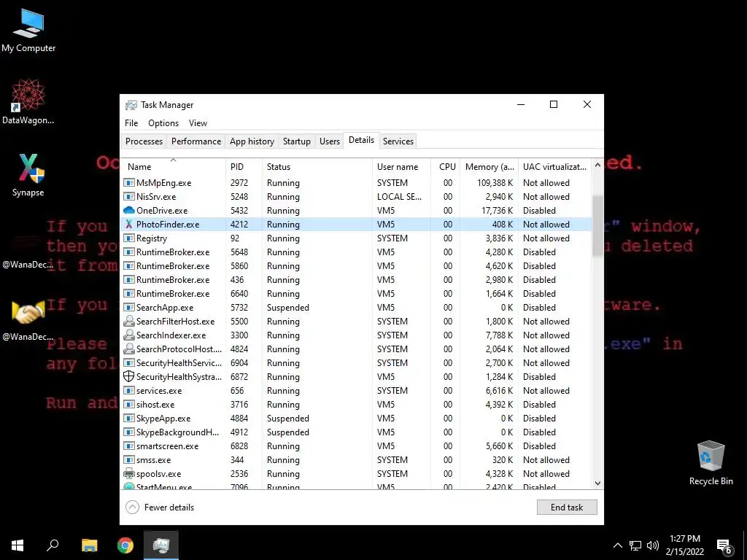Select the smss.exe row

click(356, 459)
